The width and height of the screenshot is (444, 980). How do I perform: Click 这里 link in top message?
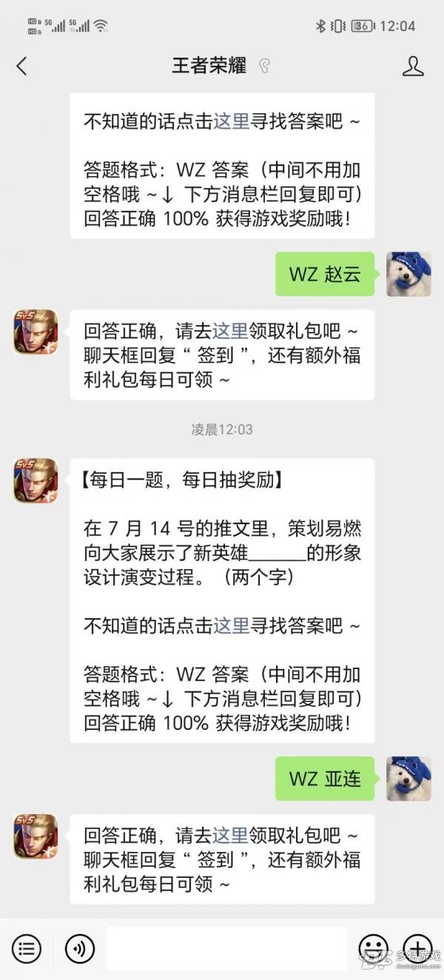(232, 121)
